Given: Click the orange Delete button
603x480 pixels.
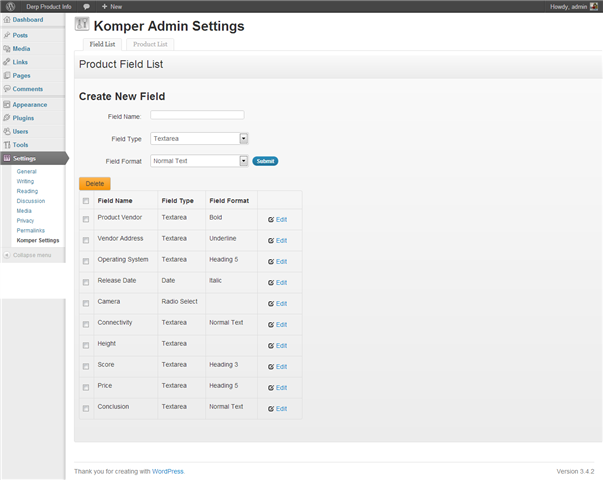Looking at the screenshot, I should click(x=95, y=183).
